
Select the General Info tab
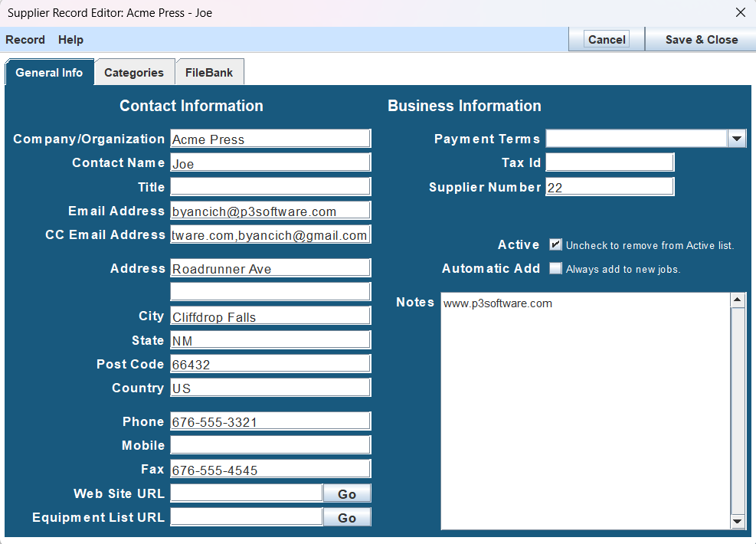tap(49, 72)
